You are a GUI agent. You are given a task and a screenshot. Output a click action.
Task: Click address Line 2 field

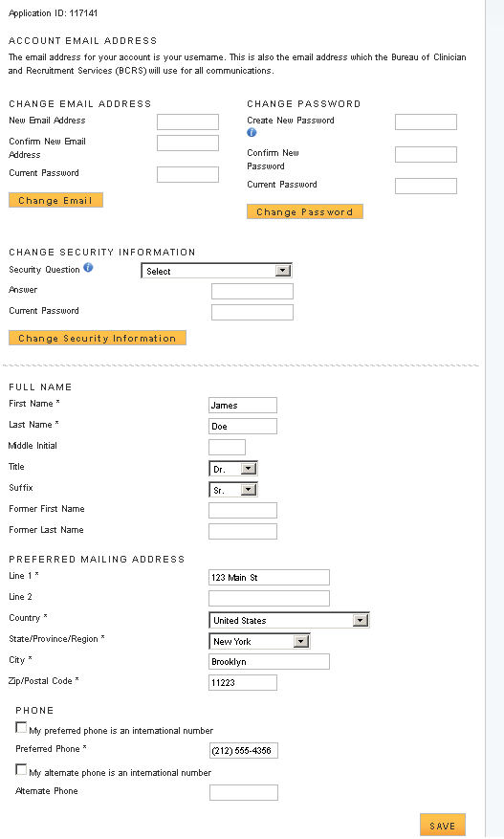click(269, 598)
